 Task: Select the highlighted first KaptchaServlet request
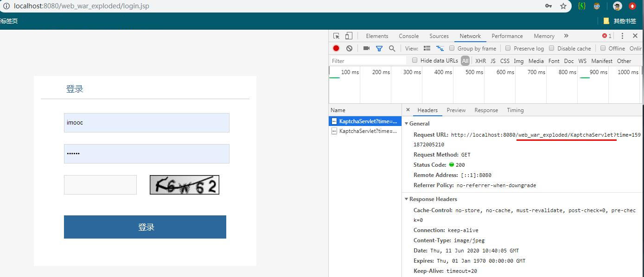click(x=365, y=121)
